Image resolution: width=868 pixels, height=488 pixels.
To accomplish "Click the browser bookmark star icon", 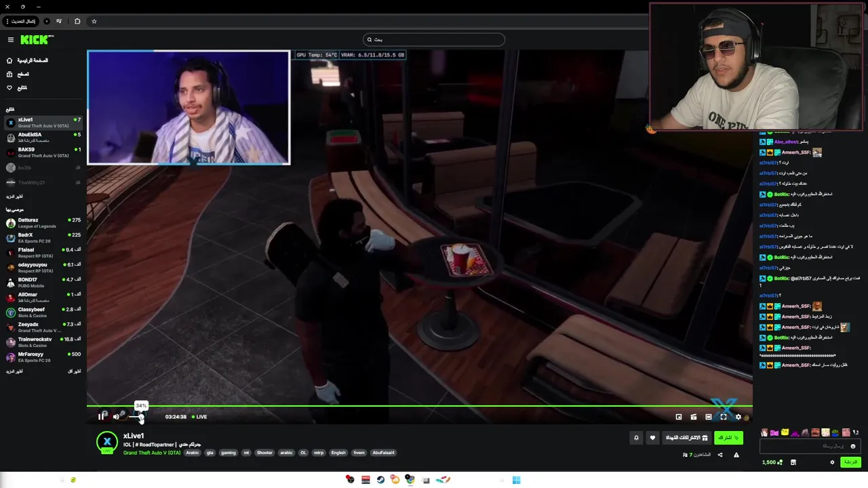I will (94, 21).
